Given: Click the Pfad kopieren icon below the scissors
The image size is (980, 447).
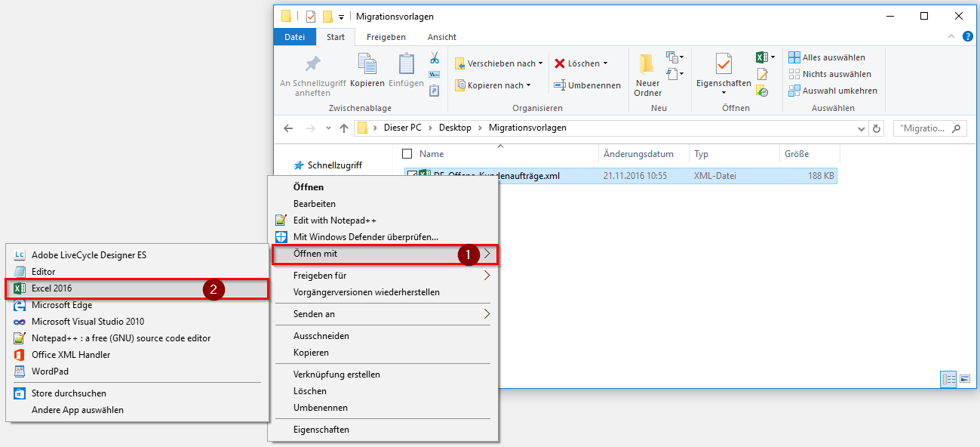Looking at the screenshot, I should (x=435, y=74).
